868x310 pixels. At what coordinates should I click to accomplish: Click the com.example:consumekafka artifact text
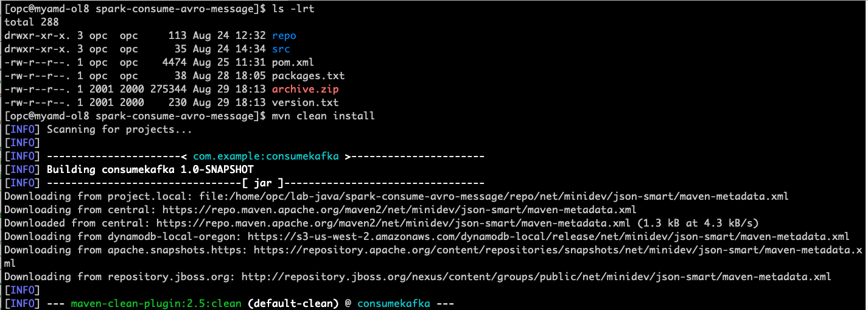265,157
